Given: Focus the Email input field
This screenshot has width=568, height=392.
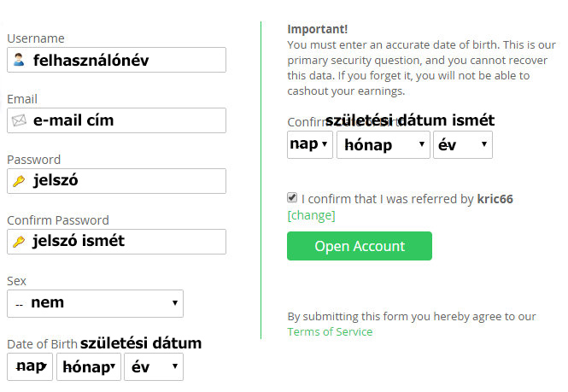Looking at the screenshot, I should (x=126, y=120).
